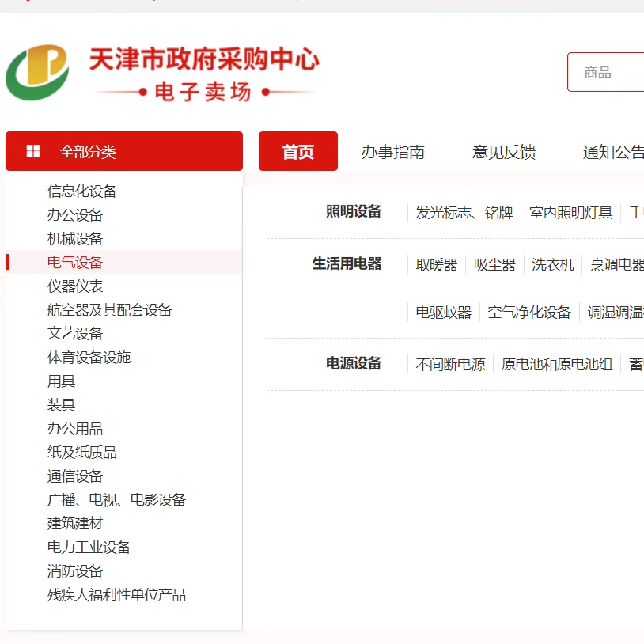The height and width of the screenshot is (644, 644).
Task: Select the 装具 category
Action: pyautogui.click(x=61, y=404)
